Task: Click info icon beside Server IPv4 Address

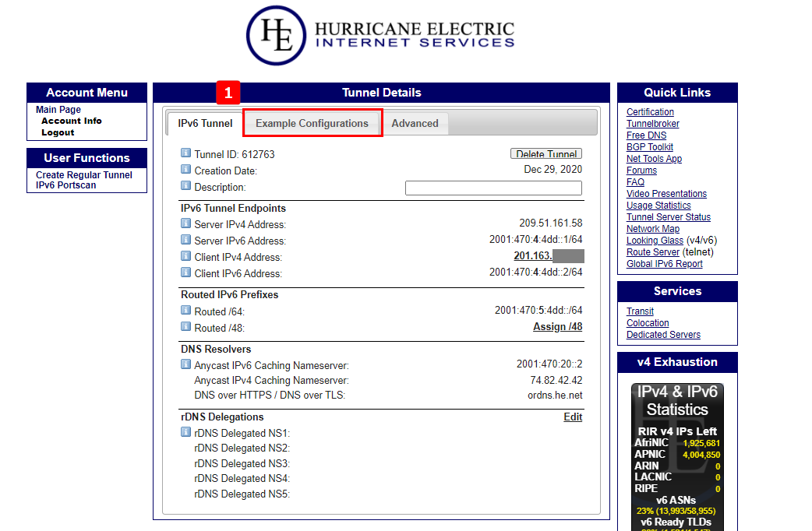Action: pyautogui.click(x=185, y=223)
